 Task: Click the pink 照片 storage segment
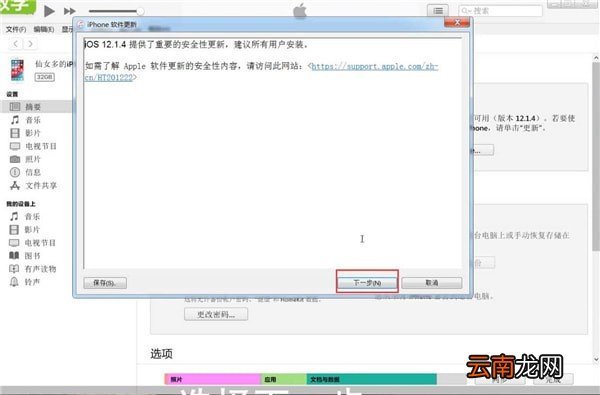pos(213,379)
